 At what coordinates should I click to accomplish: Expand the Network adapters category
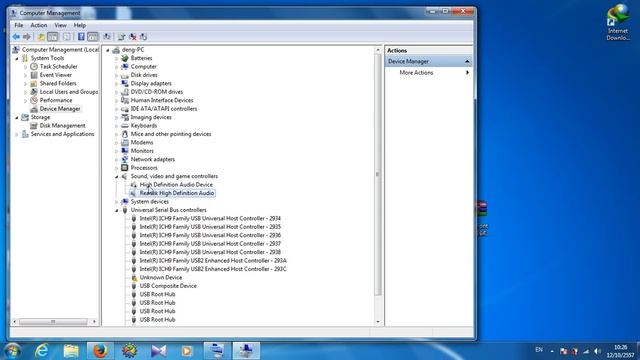116,160
